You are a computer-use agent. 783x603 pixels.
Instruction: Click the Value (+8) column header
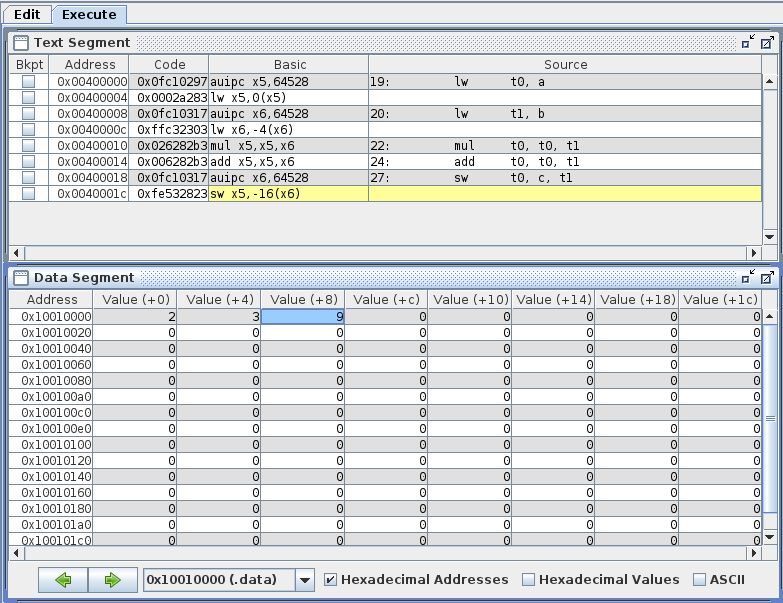[x=303, y=300]
